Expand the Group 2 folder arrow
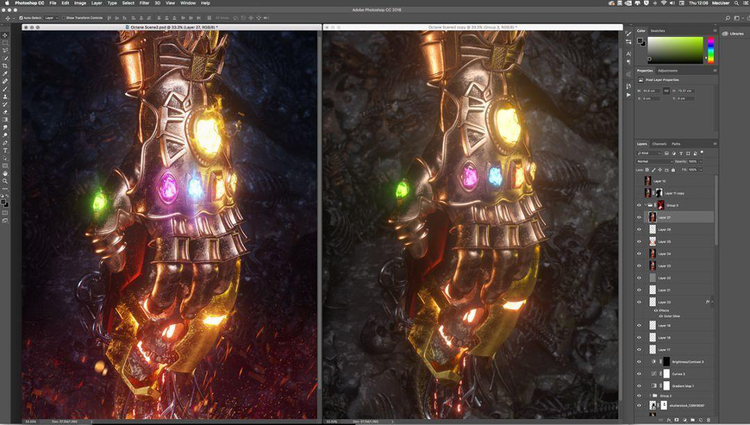 pyautogui.click(x=650, y=396)
